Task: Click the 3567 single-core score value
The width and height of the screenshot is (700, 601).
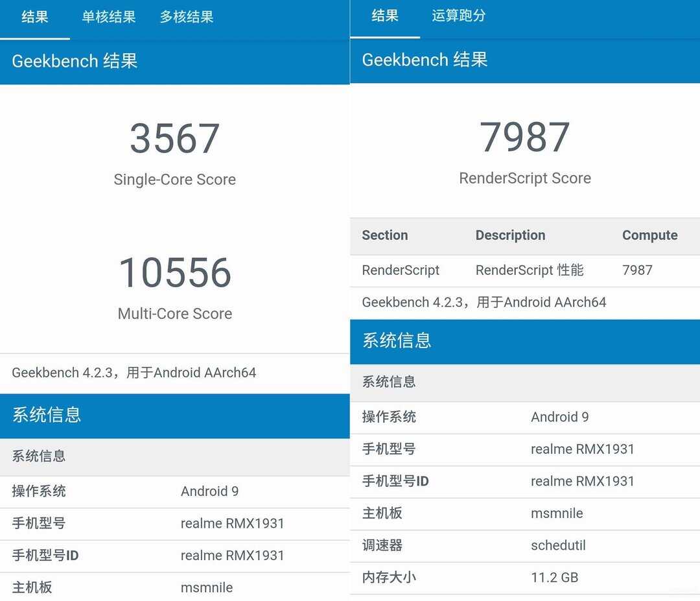Action: pyautogui.click(x=174, y=138)
